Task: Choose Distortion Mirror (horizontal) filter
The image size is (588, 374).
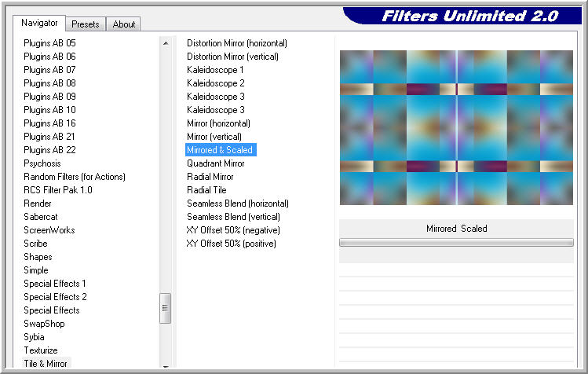Action: 237,43
